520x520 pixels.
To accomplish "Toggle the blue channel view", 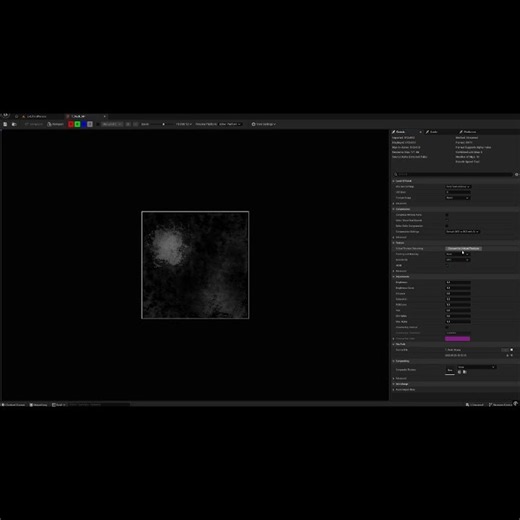I will pos(84,124).
